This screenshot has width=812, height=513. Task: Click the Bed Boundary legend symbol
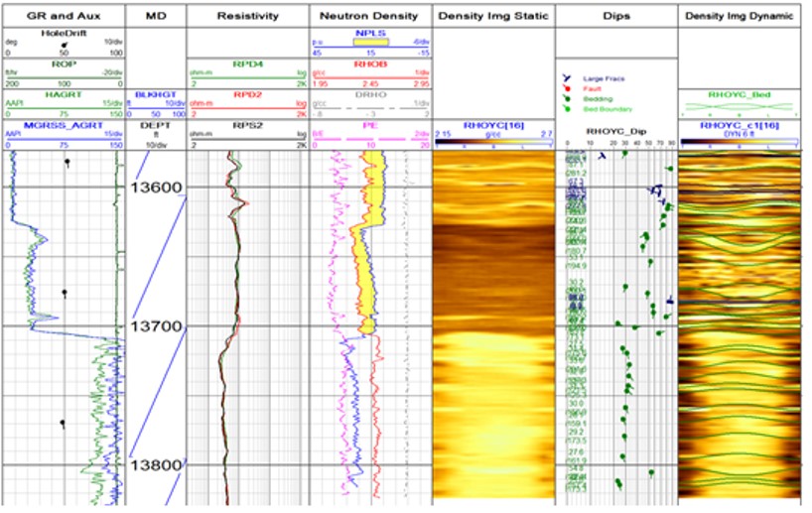[567, 109]
